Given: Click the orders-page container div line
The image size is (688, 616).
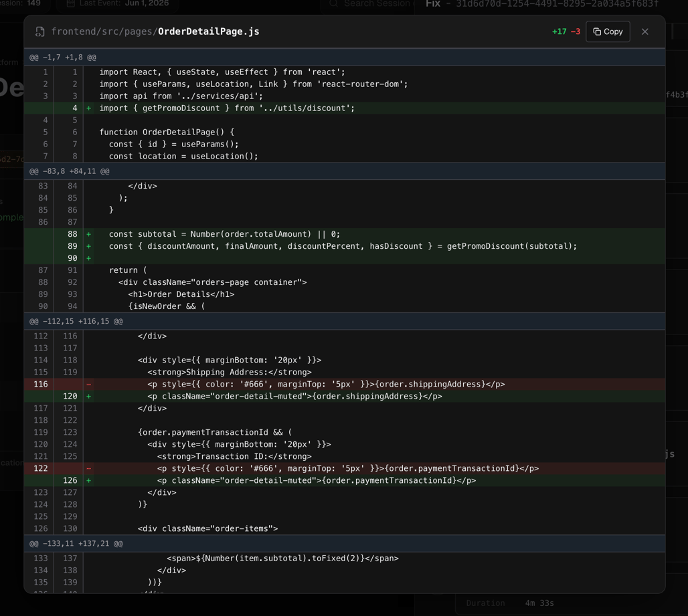Looking at the screenshot, I should (345, 282).
